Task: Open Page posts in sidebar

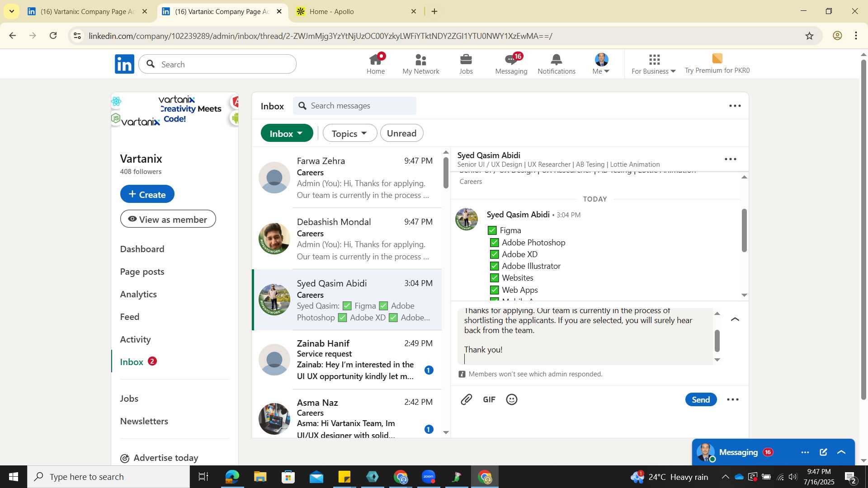Action: 142,272
